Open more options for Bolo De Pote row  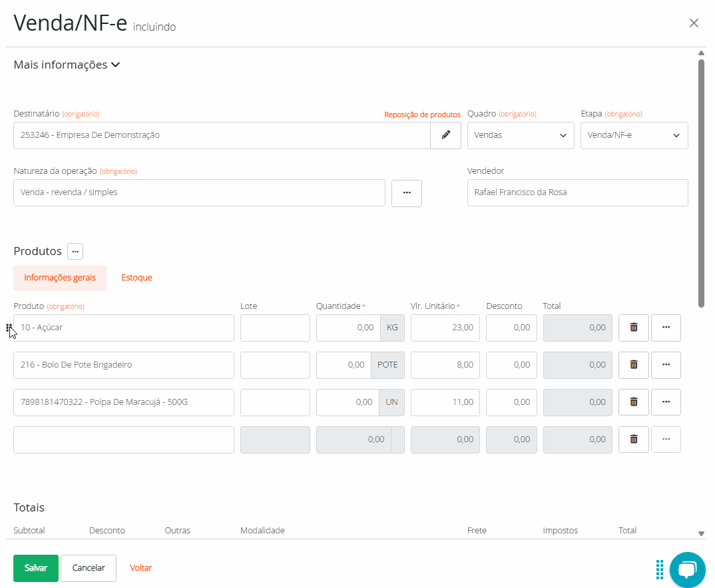tap(666, 365)
